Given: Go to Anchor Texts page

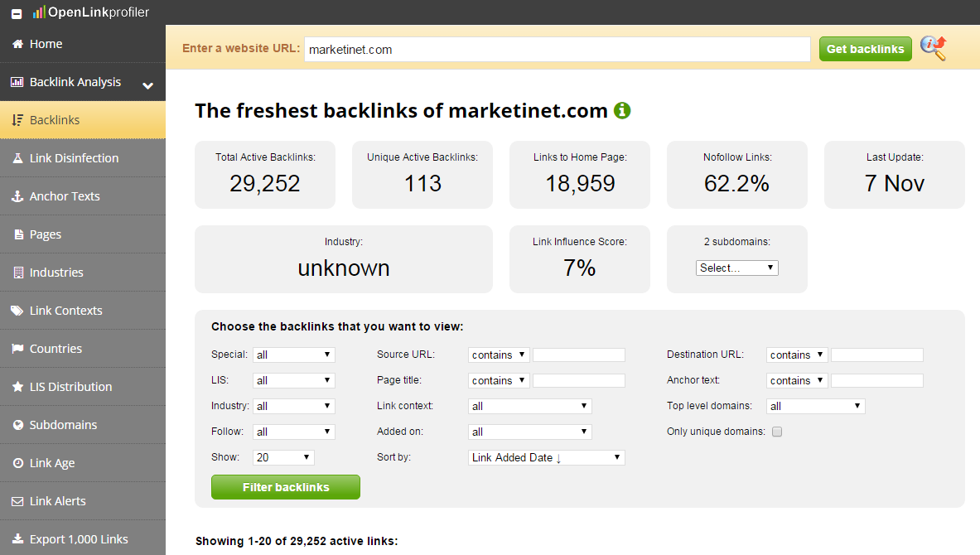Looking at the screenshot, I should [83, 196].
